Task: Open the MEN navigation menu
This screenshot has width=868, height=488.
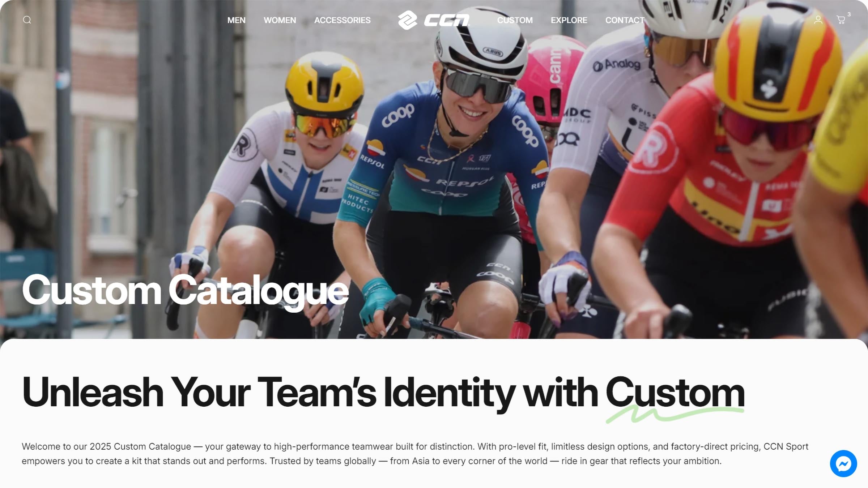Action: click(x=236, y=20)
